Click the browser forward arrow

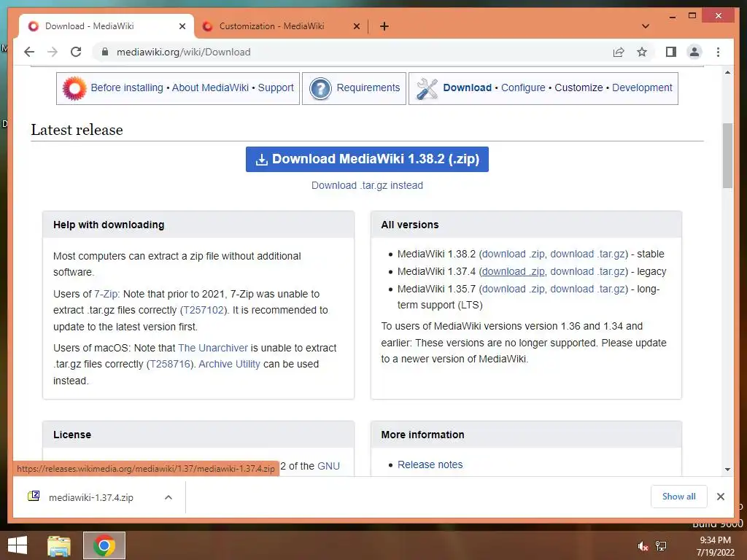pyautogui.click(x=53, y=52)
